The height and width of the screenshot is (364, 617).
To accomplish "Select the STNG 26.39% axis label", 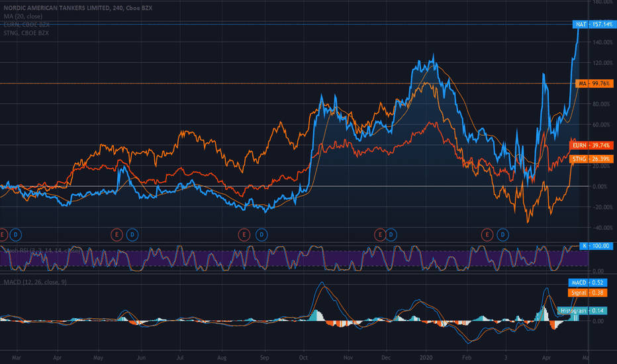I will [x=591, y=159].
